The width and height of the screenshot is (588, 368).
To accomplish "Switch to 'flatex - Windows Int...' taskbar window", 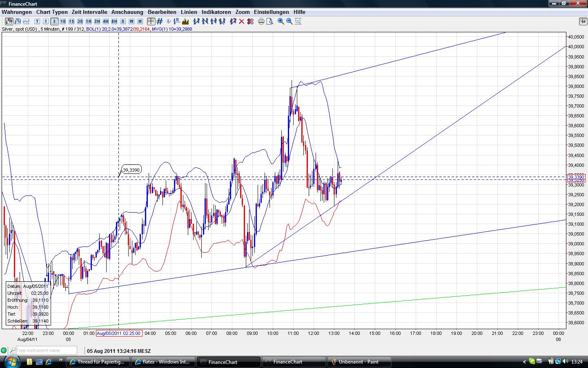I will (163, 362).
